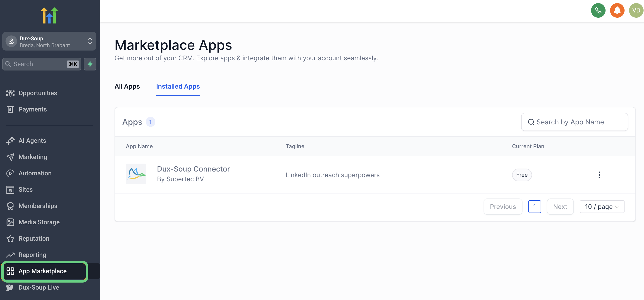This screenshot has height=300, width=644.
Task: Open the three-dot menu for Dux-Soup Connector
Action: point(599,175)
